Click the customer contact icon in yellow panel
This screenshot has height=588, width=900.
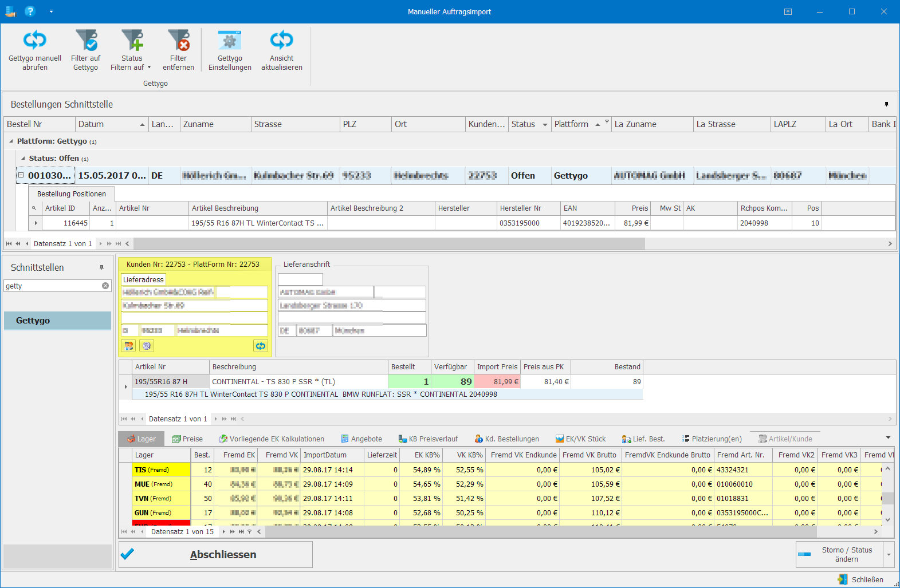click(x=128, y=346)
